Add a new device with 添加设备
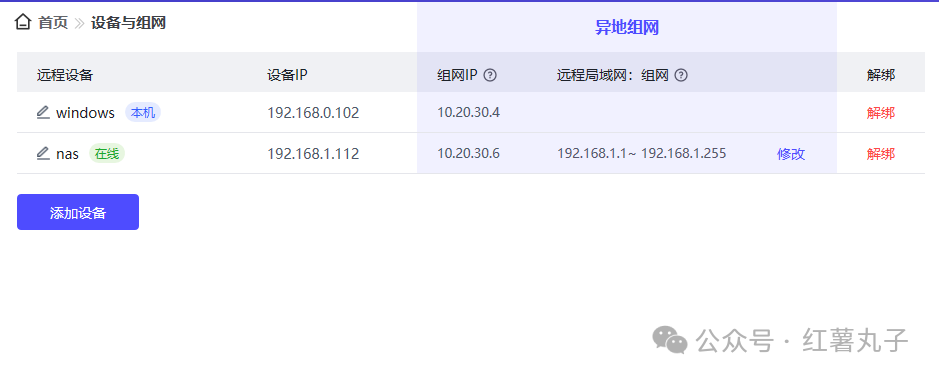This screenshot has height=379, width=939. 78,212
